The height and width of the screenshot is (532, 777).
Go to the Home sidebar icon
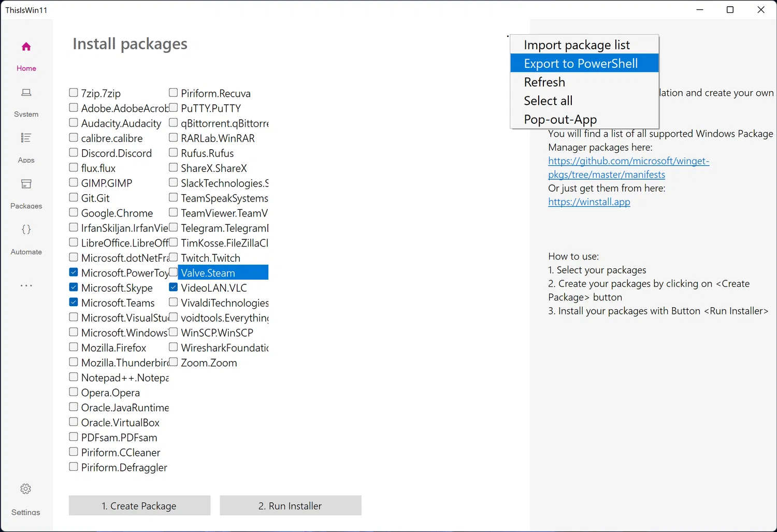(26, 47)
